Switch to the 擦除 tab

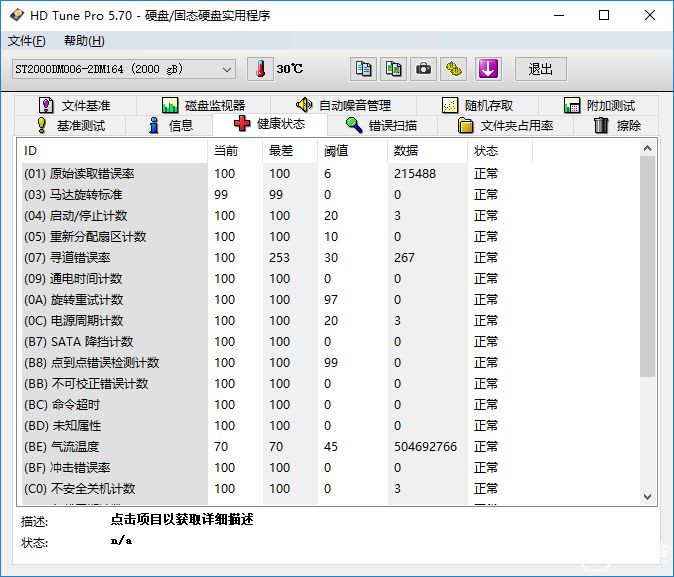pos(616,126)
